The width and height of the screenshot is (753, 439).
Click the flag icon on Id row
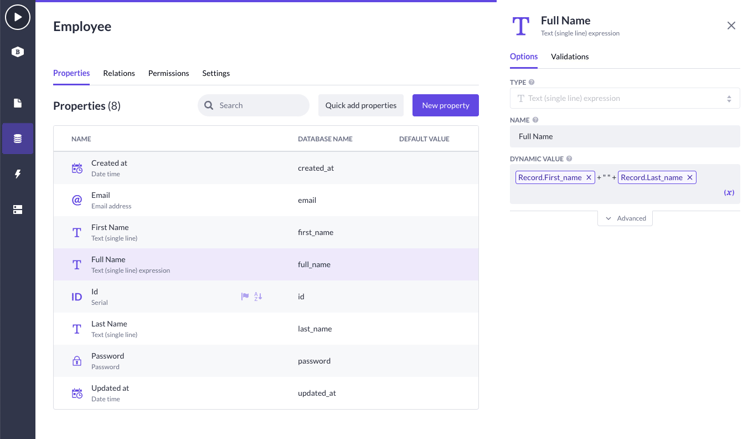[x=245, y=296]
